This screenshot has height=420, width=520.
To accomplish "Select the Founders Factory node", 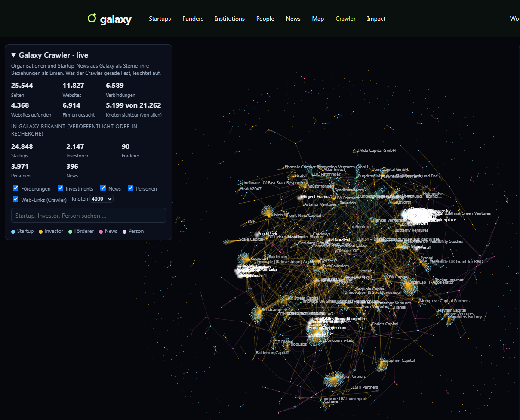I will [x=465, y=317].
